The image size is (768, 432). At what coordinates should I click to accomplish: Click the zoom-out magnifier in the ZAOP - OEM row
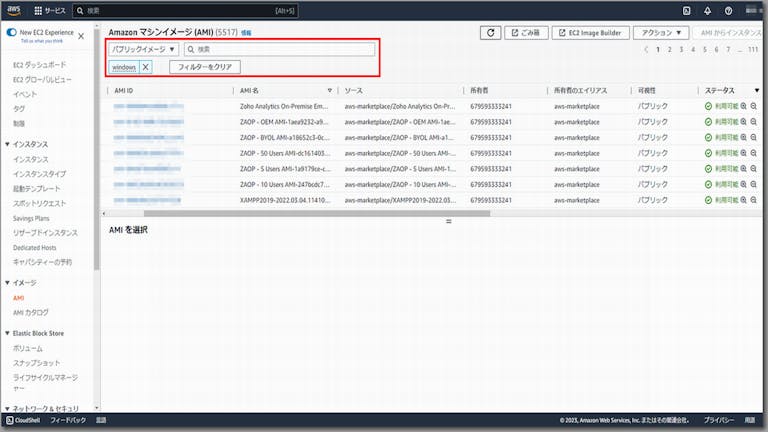[754, 122]
